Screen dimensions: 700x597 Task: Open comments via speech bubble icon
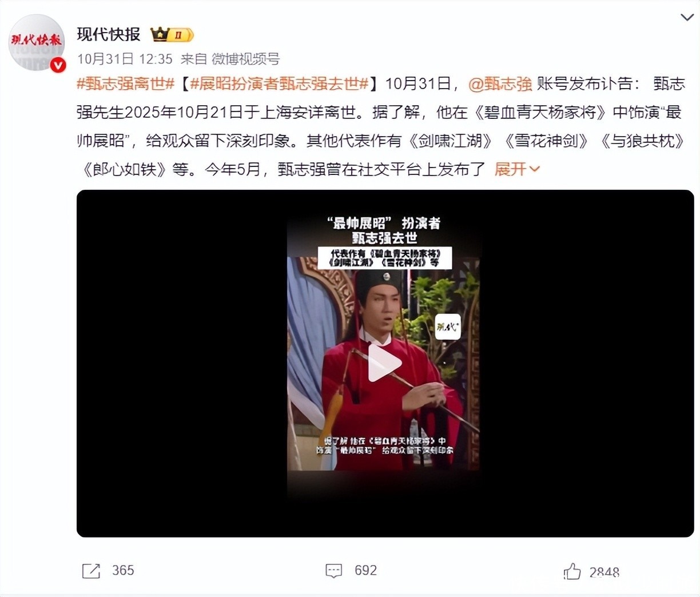333,570
